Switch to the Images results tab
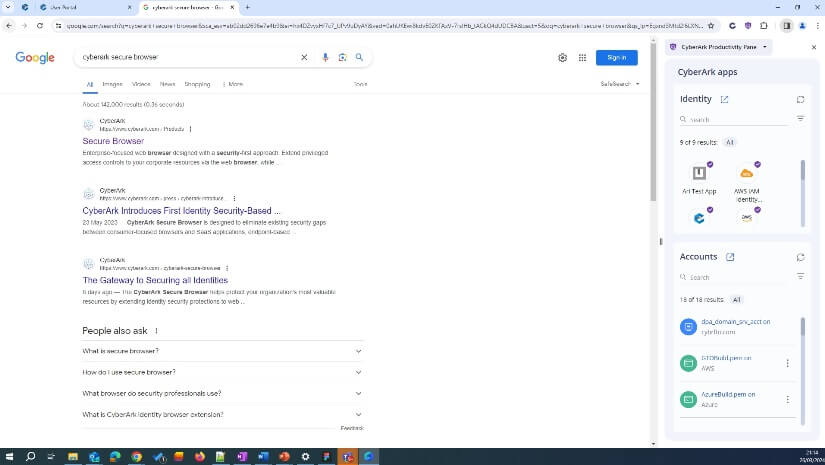Screen dimensions: 825x465 pyautogui.click(x=112, y=84)
